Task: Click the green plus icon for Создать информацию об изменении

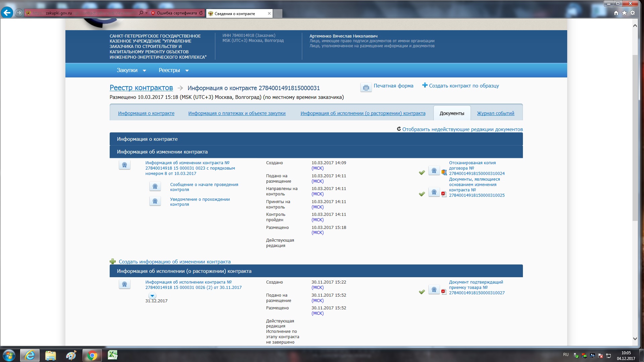Action: (113, 261)
